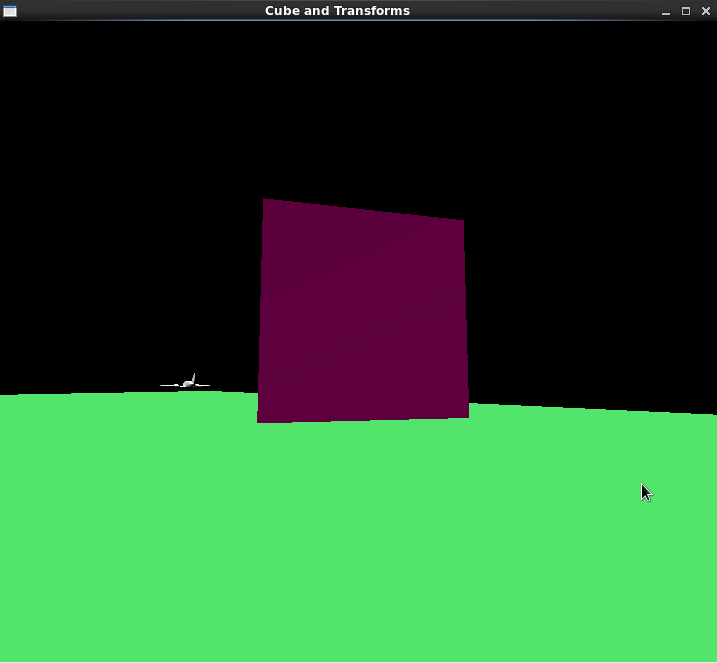Open the window menu icon in title bar
Screen dimensions: 717x663
[10, 11]
